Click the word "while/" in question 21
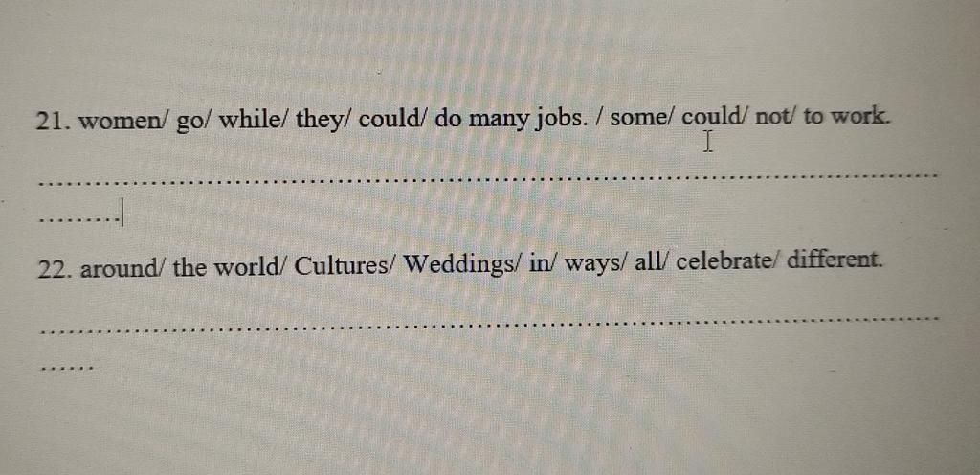This screenshot has width=980, height=475. tap(254, 120)
